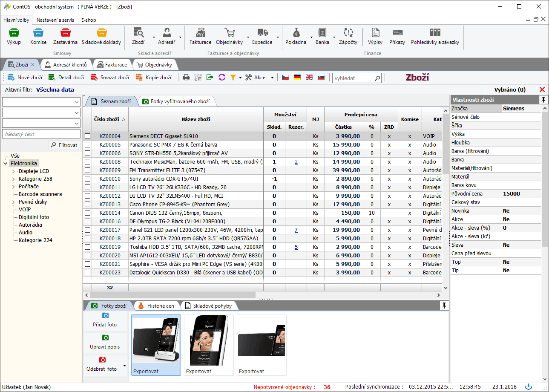This screenshot has width=549, height=392.
Task: Check the box for KZ00008
Action: [x=87, y=162]
